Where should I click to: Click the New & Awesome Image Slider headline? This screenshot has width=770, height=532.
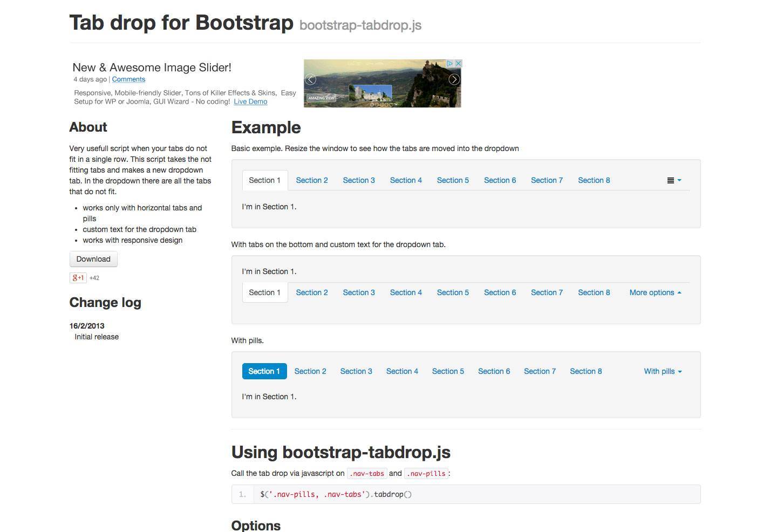pyautogui.click(x=152, y=67)
